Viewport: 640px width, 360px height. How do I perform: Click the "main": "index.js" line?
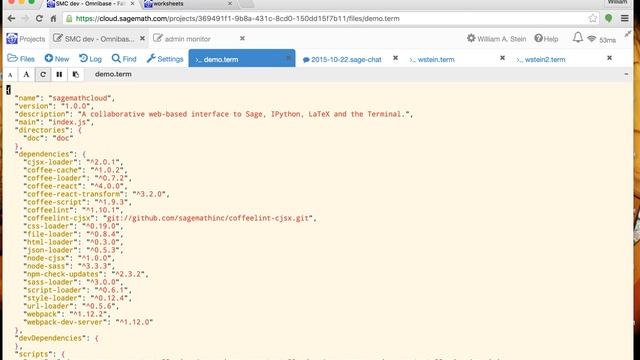[54, 122]
